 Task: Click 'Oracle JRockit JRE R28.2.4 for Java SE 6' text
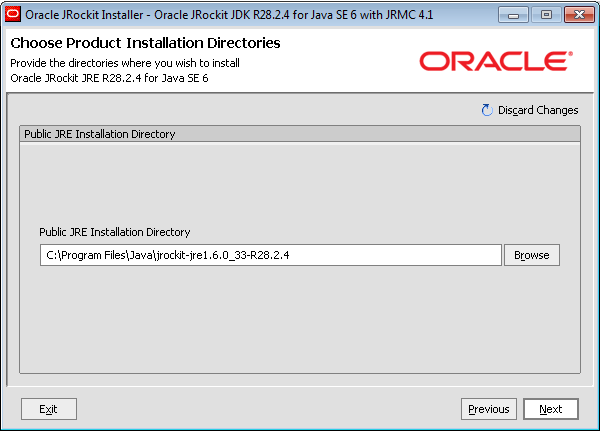tap(109, 78)
